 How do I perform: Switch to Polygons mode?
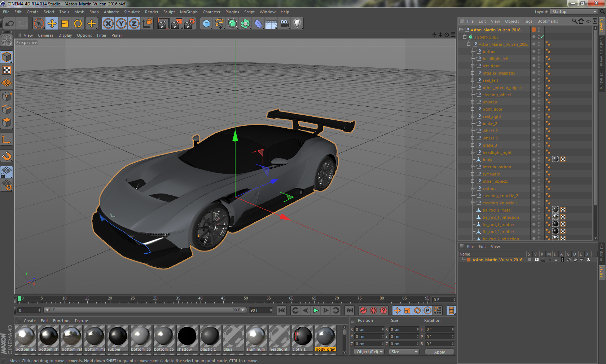click(6, 123)
